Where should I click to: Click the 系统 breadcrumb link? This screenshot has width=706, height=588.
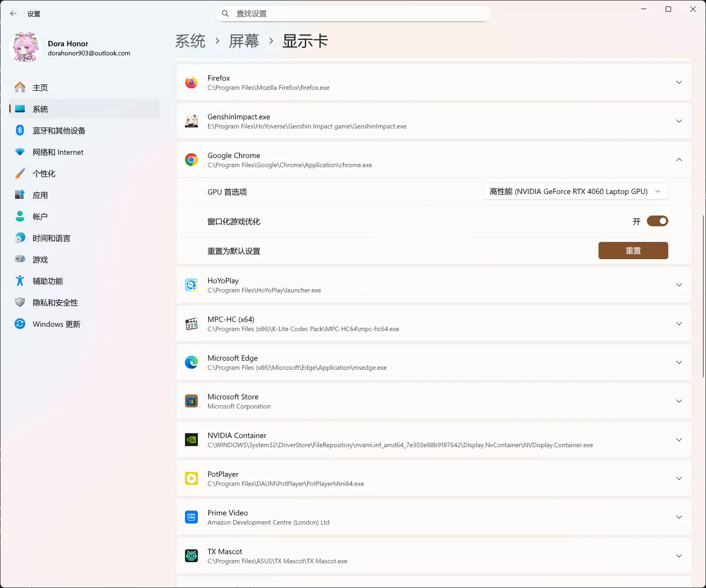(190, 41)
